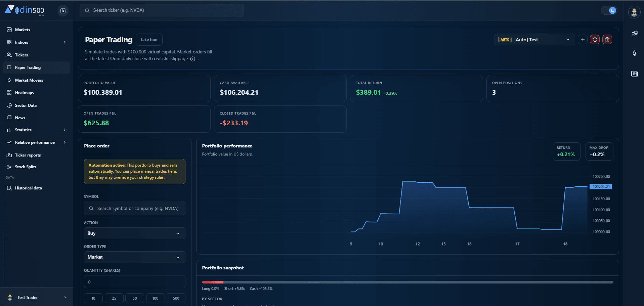Set quantity with the 500 preset button
This screenshot has height=306, width=644.
[176, 298]
